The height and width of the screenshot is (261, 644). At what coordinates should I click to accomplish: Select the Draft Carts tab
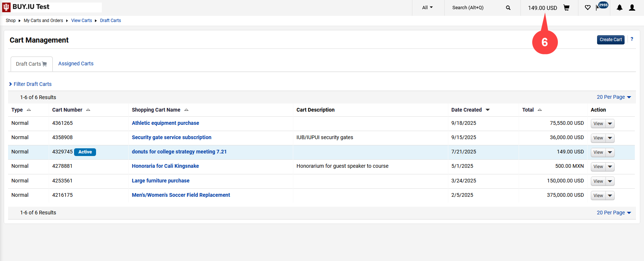[x=31, y=64]
